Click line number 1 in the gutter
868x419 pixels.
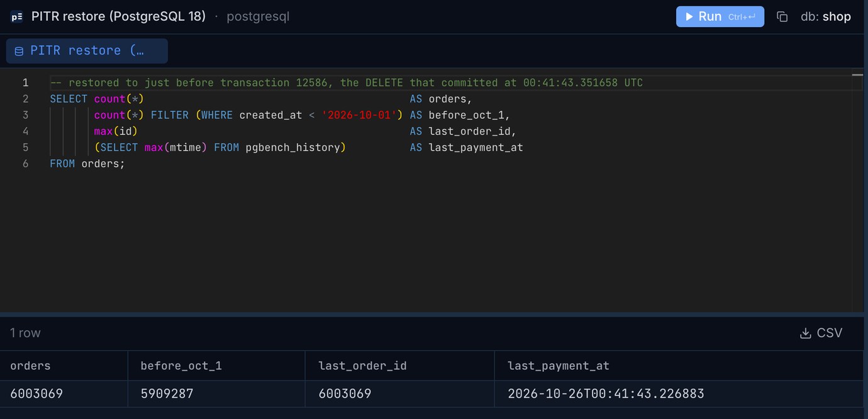(25, 82)
